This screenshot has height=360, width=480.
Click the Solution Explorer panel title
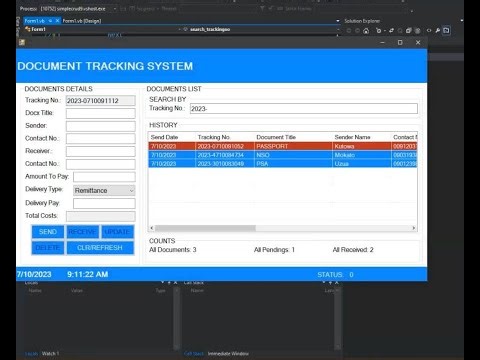362,21
